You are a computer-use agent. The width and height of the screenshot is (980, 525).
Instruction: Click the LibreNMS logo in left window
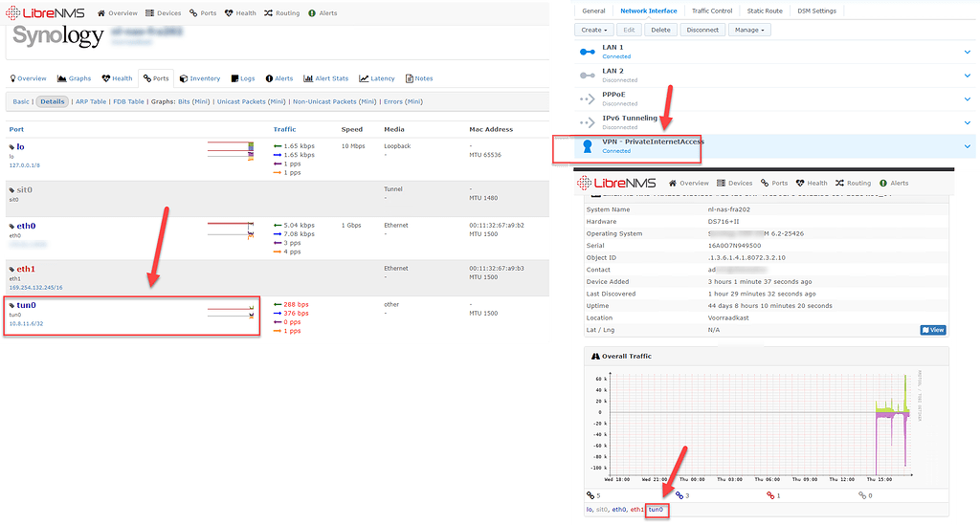[45, 13]
